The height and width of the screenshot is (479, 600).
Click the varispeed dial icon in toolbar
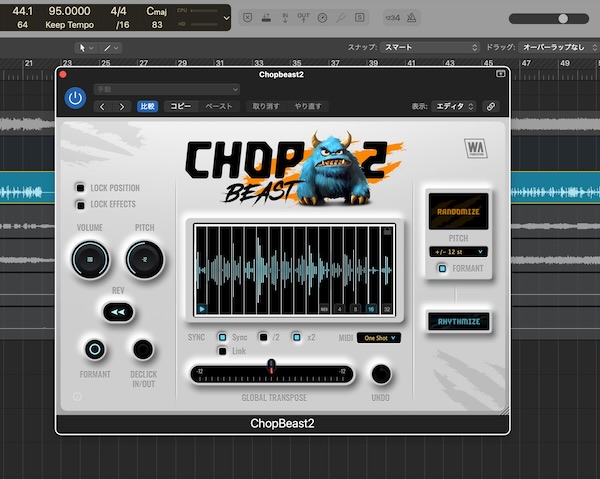click(322, 18)
